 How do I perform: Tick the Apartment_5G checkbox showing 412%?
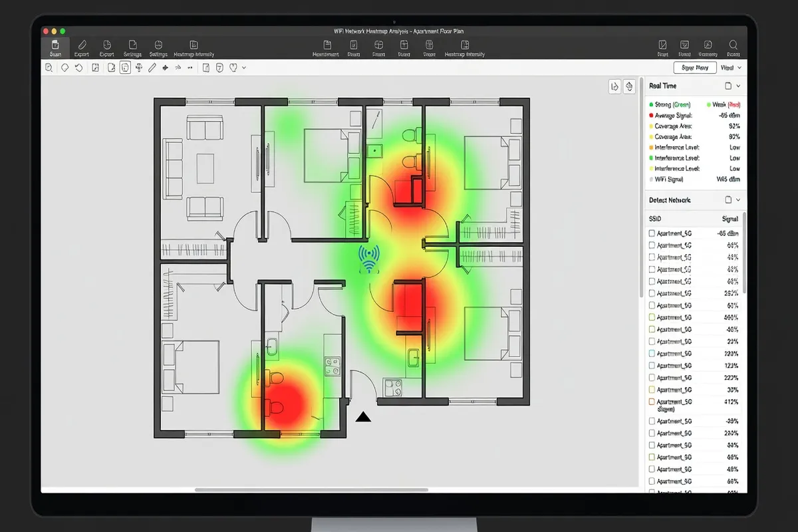pos(652,402)
